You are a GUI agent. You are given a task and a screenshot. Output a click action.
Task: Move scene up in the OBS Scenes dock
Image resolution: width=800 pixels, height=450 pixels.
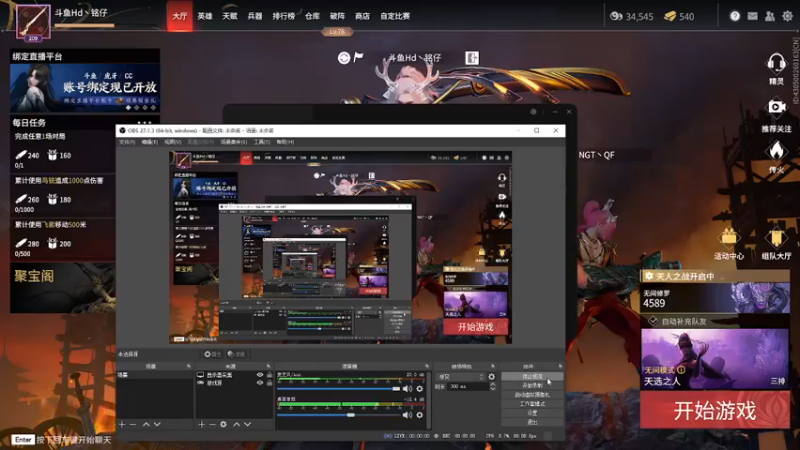coord(146,424)
